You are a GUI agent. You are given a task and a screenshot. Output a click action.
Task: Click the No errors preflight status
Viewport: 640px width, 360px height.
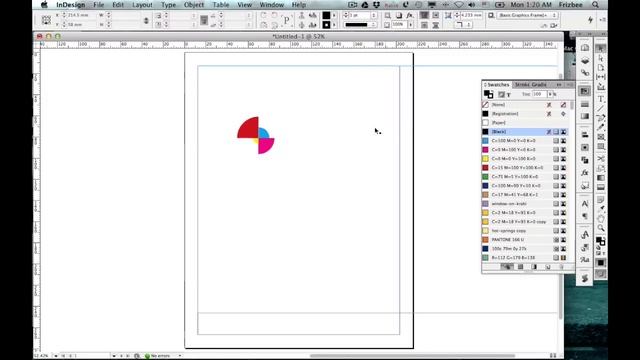click(x=160, y=356)
